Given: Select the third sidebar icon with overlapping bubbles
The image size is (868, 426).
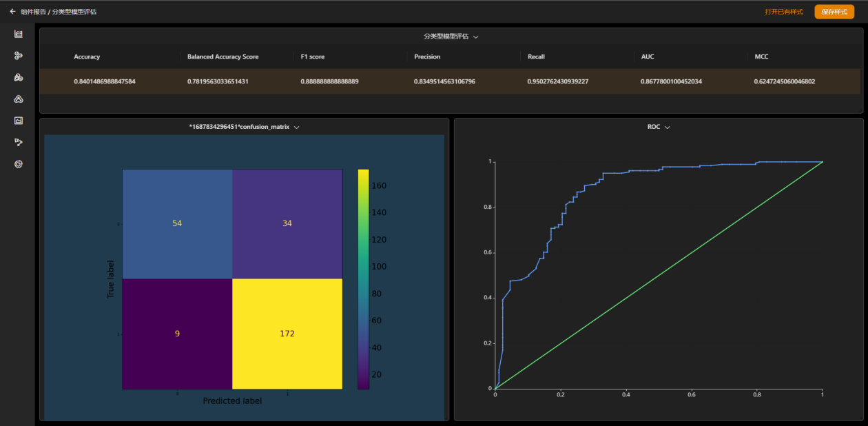Looking at the screenshot, I should pos(19,77).
